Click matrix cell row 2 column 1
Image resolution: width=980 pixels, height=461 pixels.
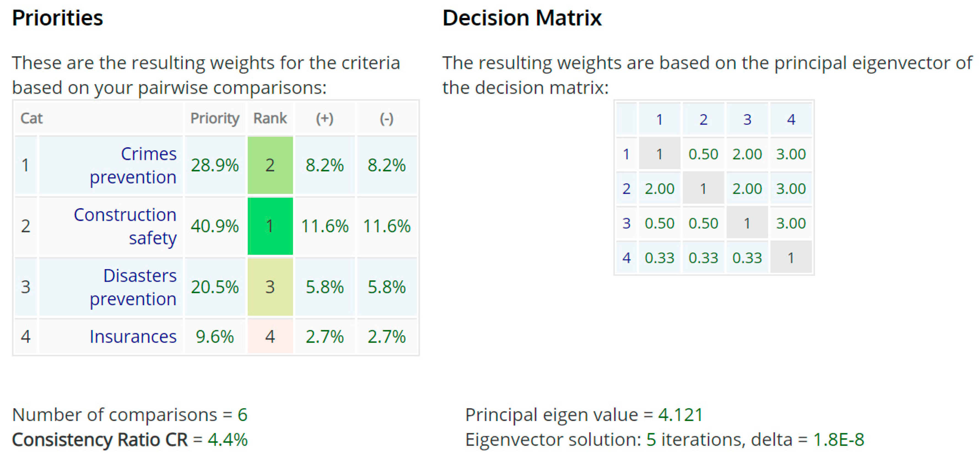pos(659,189)
